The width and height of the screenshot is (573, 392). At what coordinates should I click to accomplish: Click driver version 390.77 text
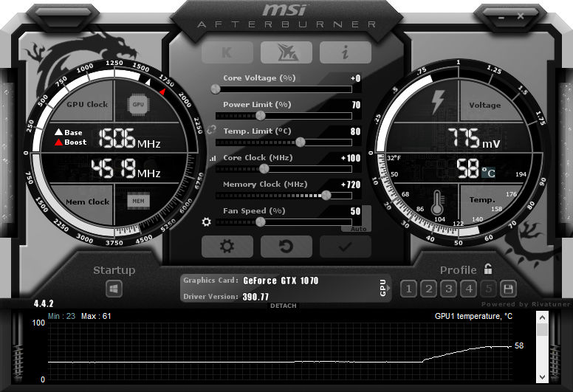255,297
